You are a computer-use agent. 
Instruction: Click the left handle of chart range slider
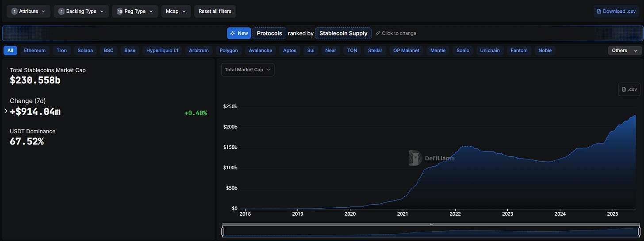pos(223,231)
